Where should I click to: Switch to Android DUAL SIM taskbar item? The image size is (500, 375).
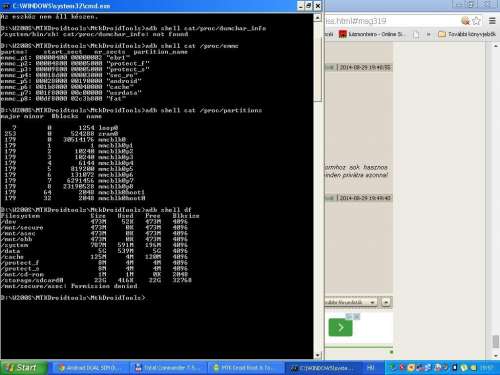(90, 368)
